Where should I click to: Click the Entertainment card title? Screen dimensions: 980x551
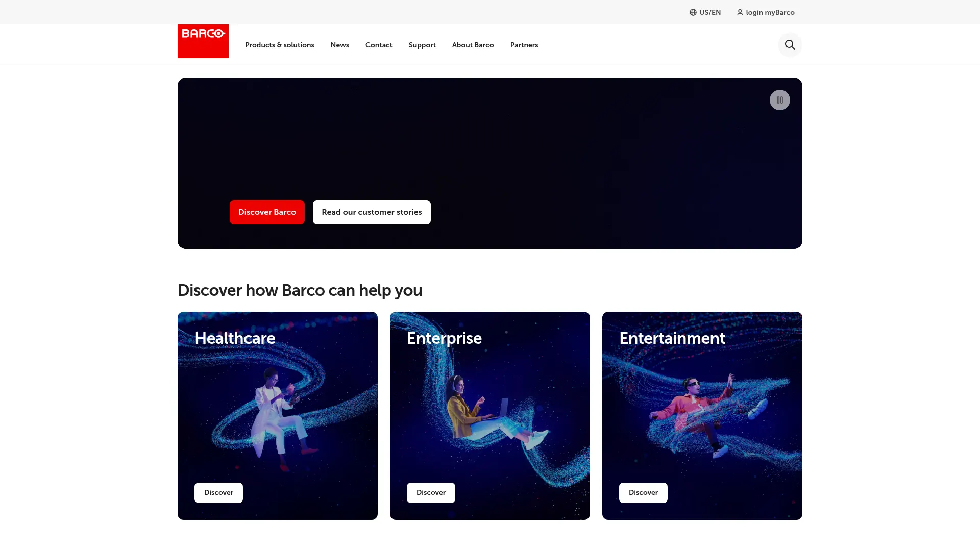click(672, 338)
